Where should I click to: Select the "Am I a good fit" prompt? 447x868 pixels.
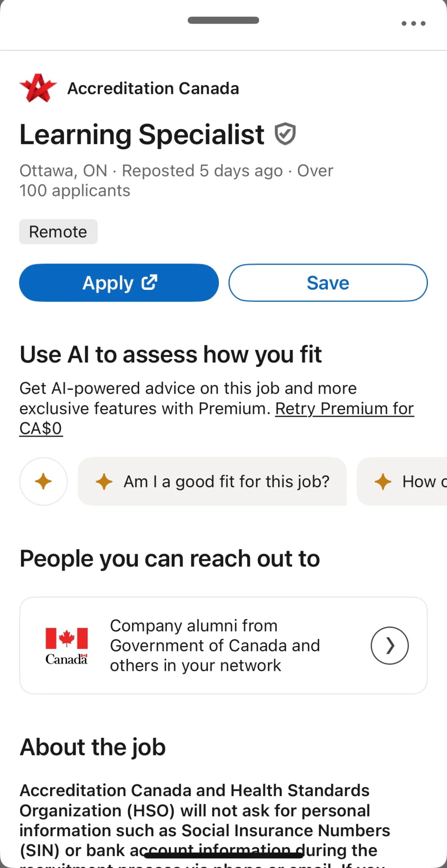pos(226,482)
